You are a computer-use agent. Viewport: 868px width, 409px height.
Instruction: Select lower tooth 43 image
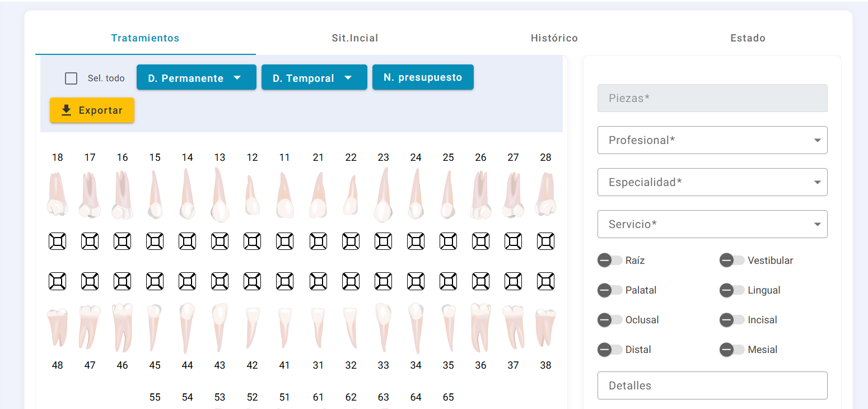(x=220, y=329)
